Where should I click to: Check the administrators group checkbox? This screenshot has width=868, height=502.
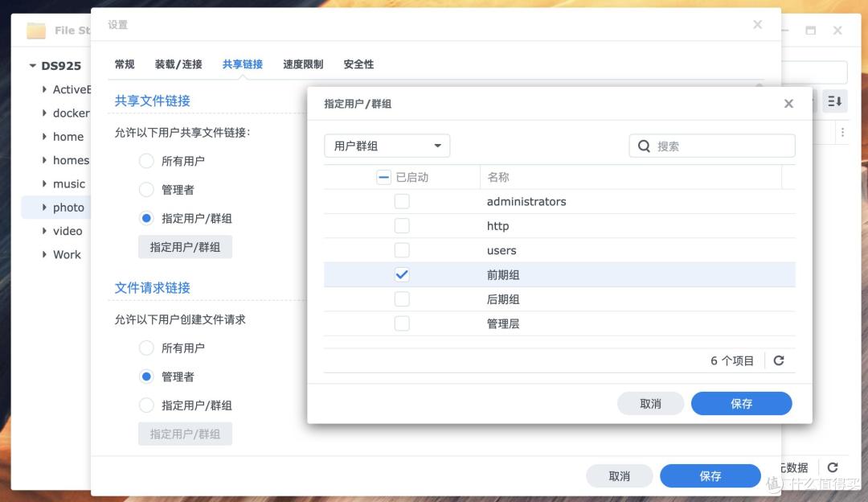coord(402,201)
